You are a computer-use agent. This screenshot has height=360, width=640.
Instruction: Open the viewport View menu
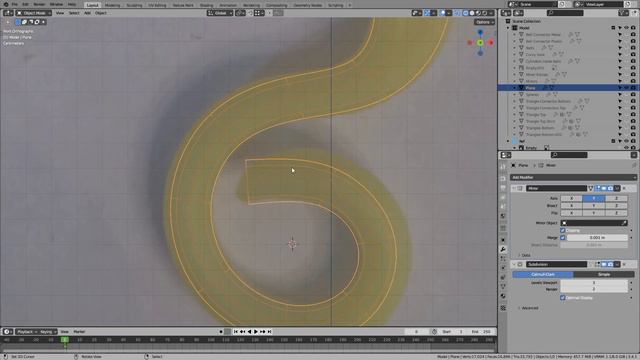tap(60, 13)
